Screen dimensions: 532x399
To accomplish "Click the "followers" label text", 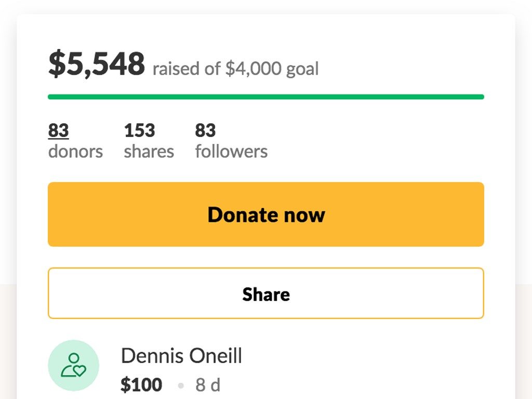I will (x=231, y=152).
